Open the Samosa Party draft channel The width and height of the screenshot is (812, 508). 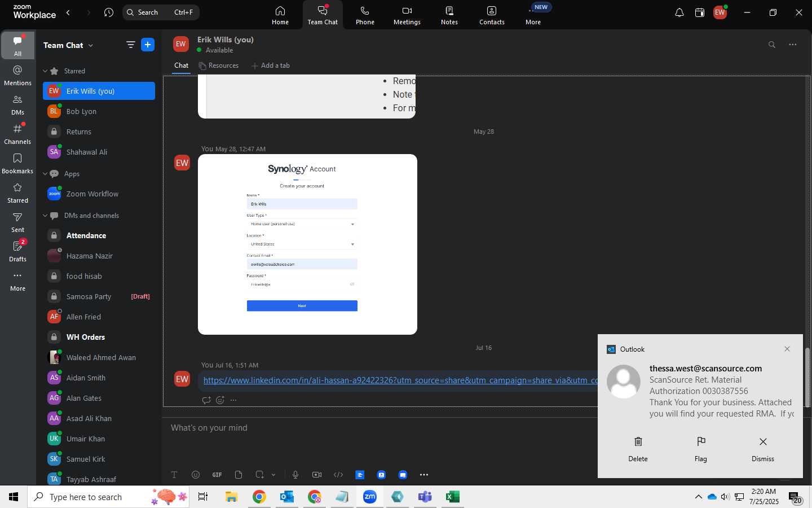pos(99,296)
